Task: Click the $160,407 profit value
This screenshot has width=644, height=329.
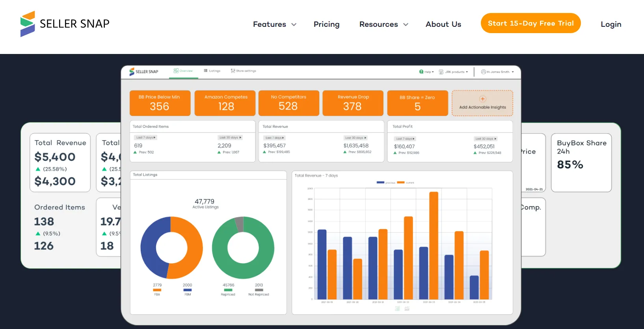Action: coord(404,146)
